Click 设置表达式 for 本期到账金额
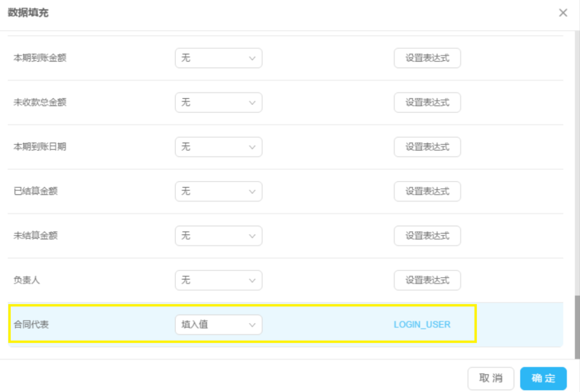Image resolution: width=580 pixels, height=392 pixels. pos(427,58)
